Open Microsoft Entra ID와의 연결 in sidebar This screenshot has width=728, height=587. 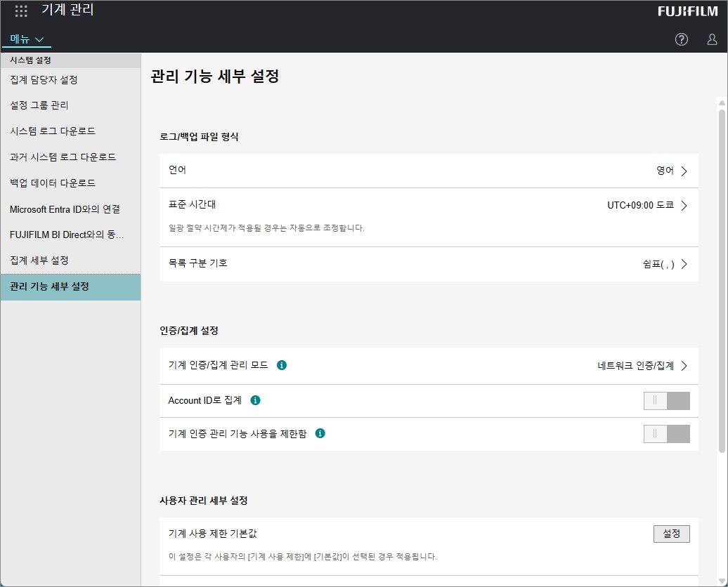70,209
